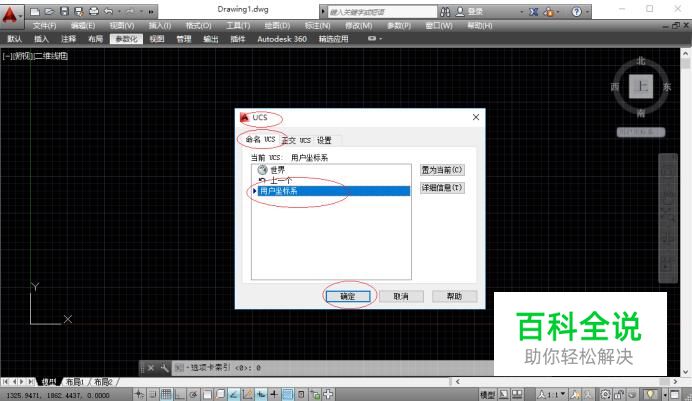The width and height of the screenshot is (692, 401).
Task: Open the annotation scale 1:1 dropdown
Action: click(551, 394)
